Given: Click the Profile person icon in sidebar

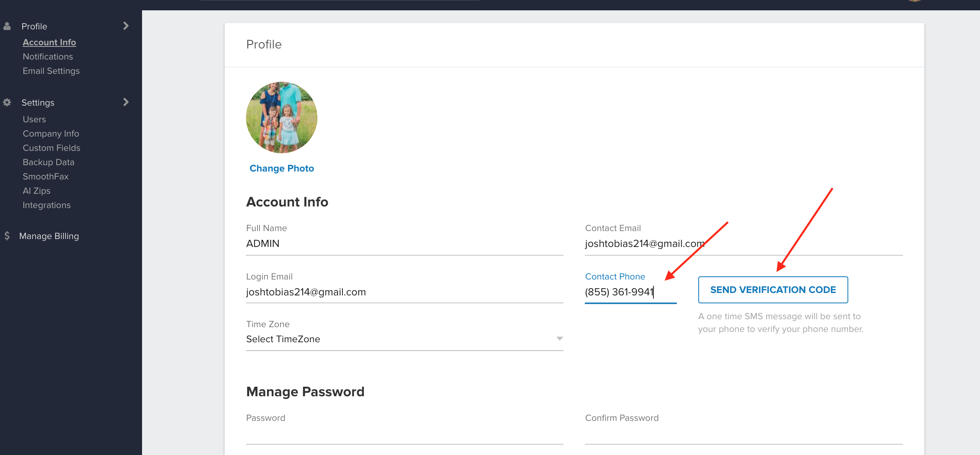Looking at the screenshot, I should pyautogui.click(x=7, y=26).
